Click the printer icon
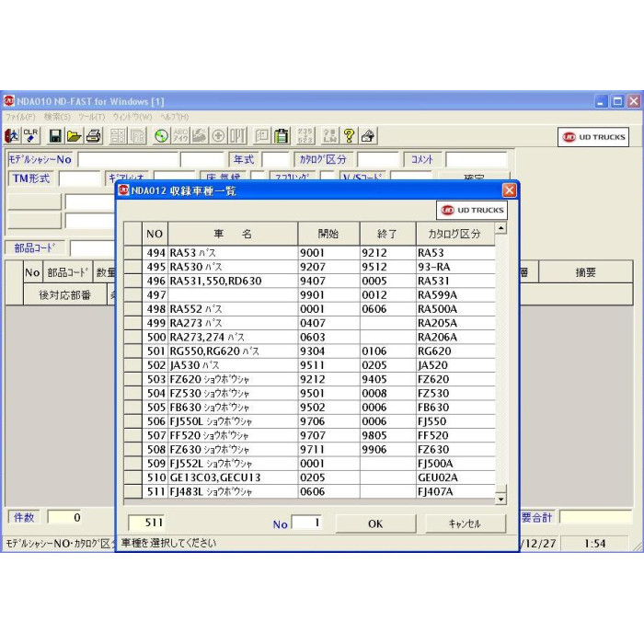 click(94, 135)
